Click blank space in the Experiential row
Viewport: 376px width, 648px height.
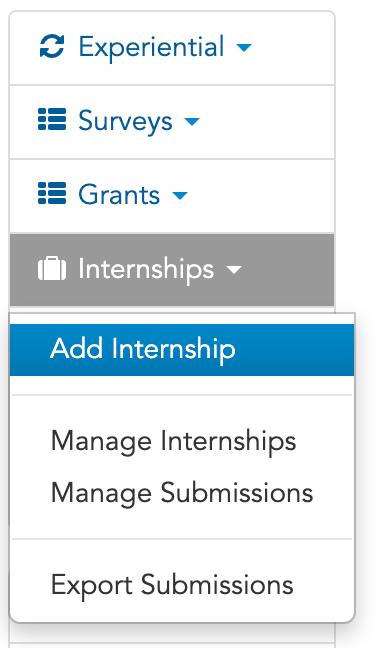click(x=293, y=48)
